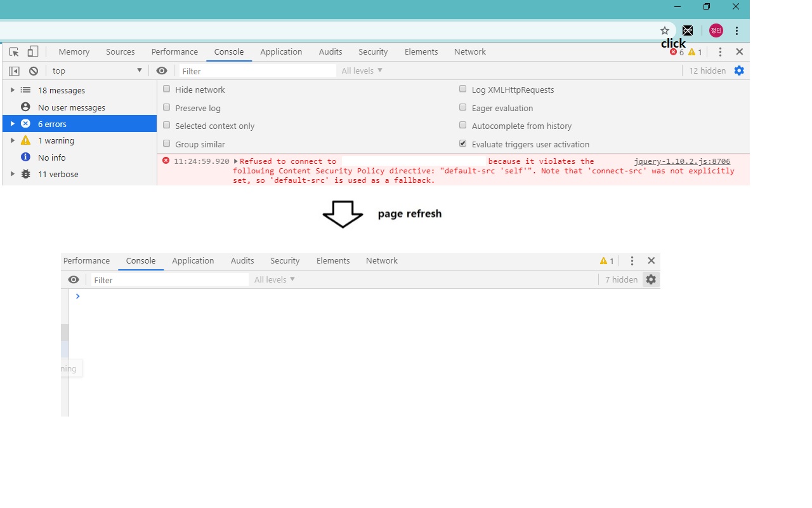Switch to the Network tab

pos(469,51)
